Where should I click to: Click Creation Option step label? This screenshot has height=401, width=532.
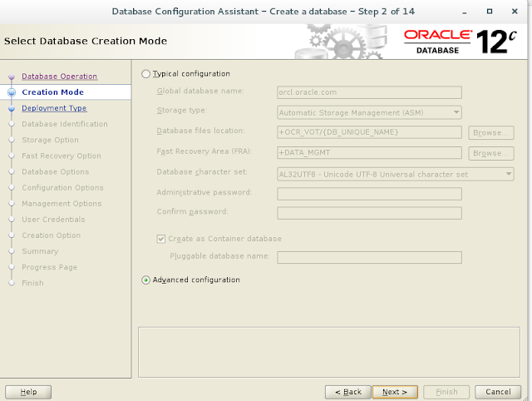(x=52, y=235)
